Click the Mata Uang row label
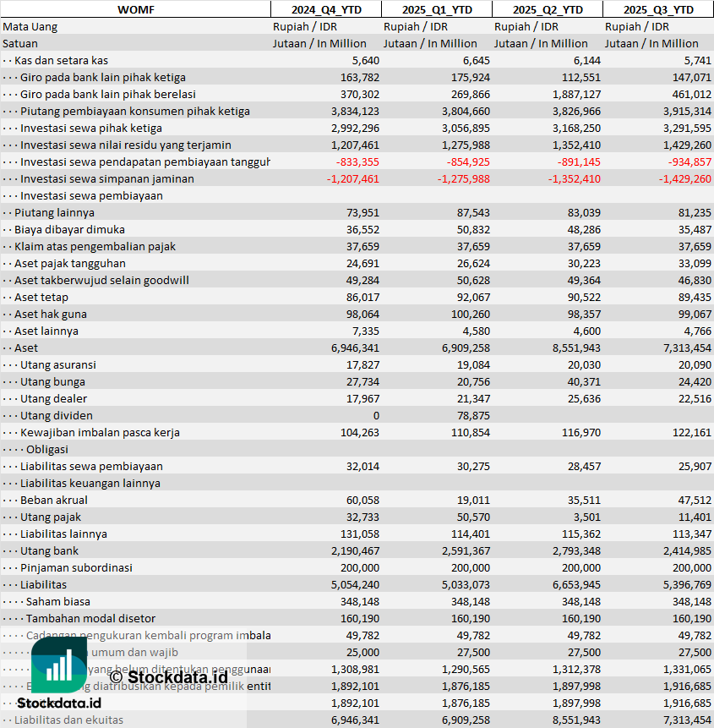The height and width of the screenshot is (728, 714). pyautogui.click(x=30, y=27)
